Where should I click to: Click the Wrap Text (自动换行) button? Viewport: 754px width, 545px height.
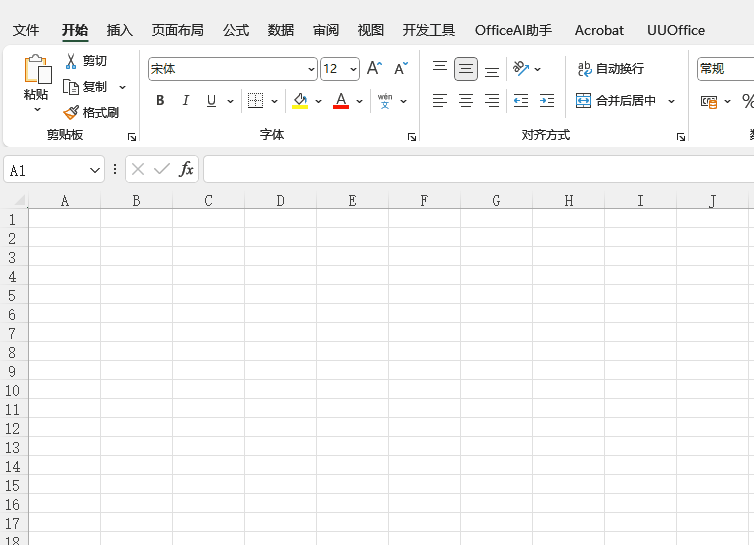[x=611, y=69]
